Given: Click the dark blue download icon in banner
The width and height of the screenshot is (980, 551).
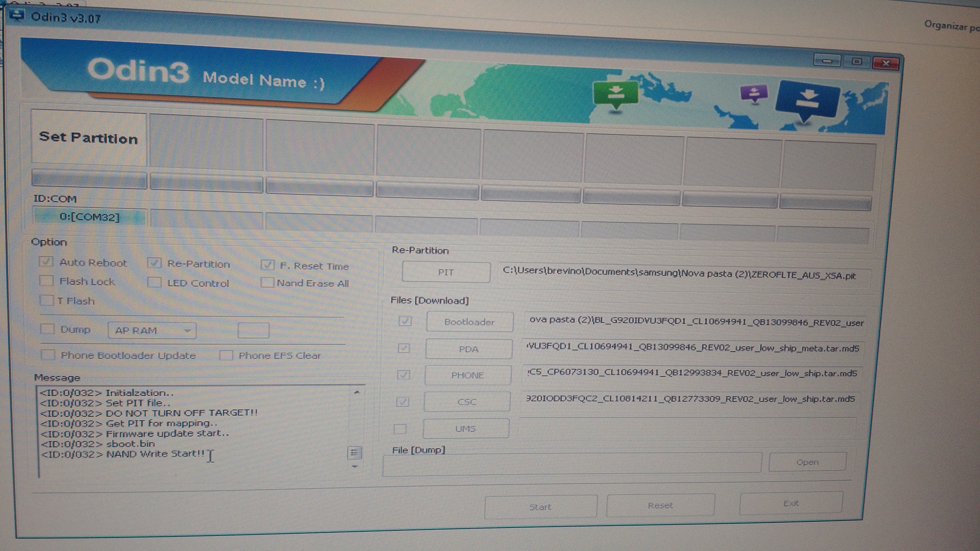Looking at the screenshot, I should [x=807, y=101].
